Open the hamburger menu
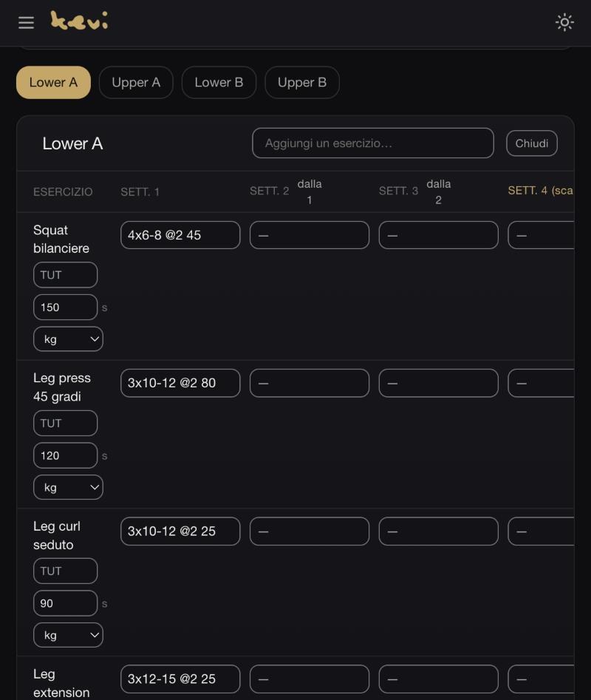This screenshot has width=591, height=700. tap(27, 22)
